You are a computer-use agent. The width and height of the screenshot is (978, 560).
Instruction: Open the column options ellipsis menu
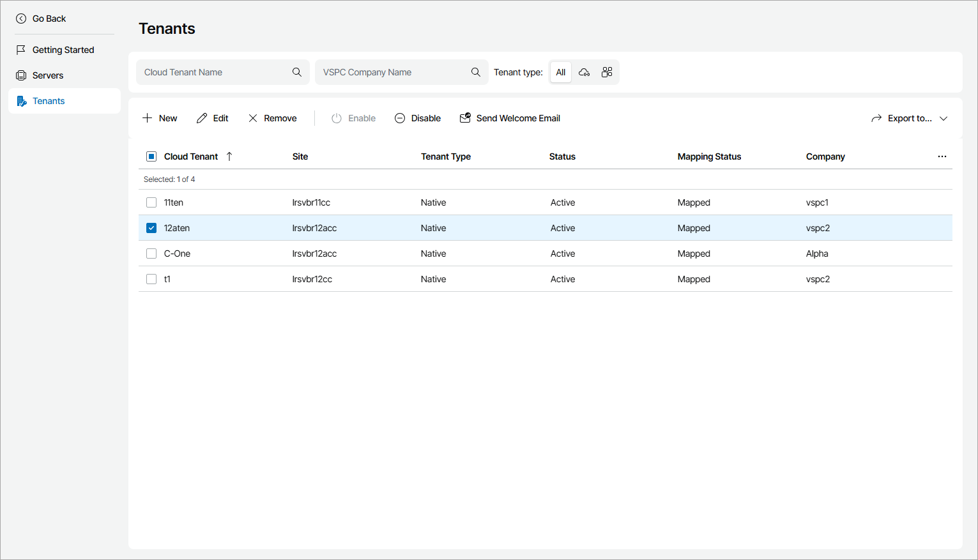[942, 156]
